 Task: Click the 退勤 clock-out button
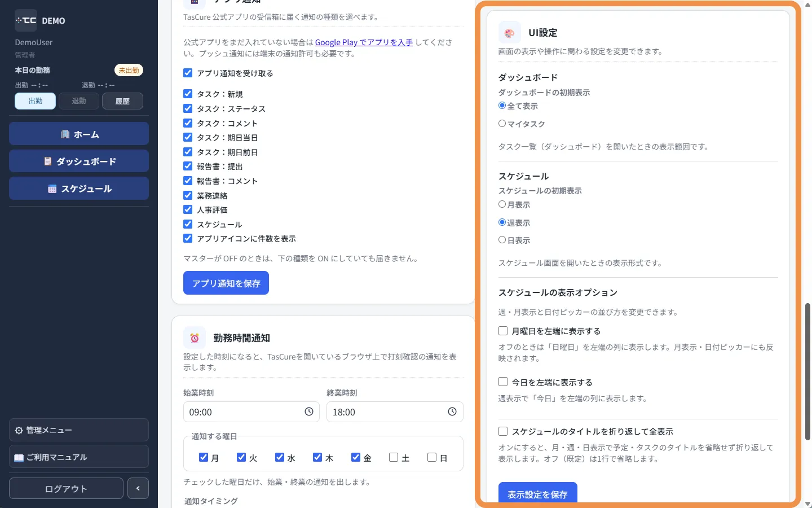pos(79,101)
